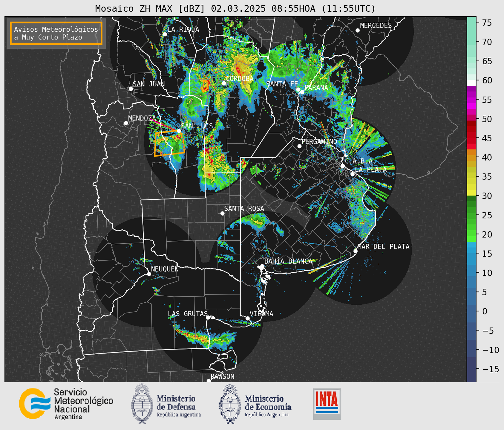Screen dimensions: 504x430
Task: Click the magenta 55 dBZ color band
Action: (471, 100)
